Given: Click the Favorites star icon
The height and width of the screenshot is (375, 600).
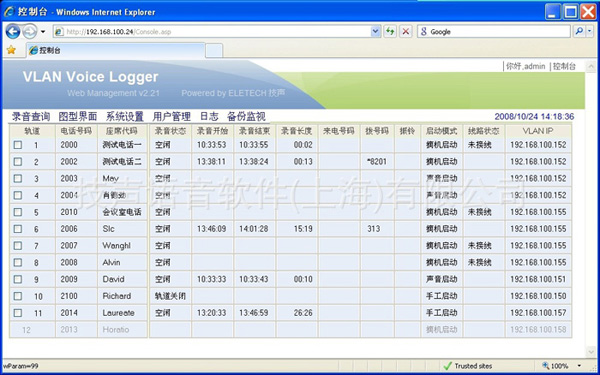Looking at the screenshot, I should (11, 50).
